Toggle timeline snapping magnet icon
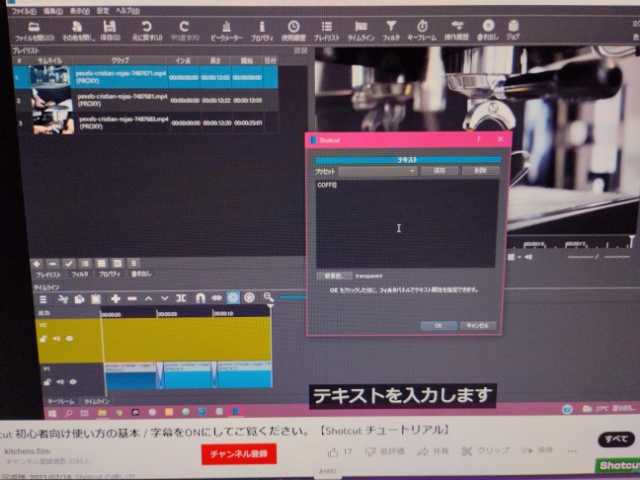The height and width of the screenshot is (480, 640). 199,298
